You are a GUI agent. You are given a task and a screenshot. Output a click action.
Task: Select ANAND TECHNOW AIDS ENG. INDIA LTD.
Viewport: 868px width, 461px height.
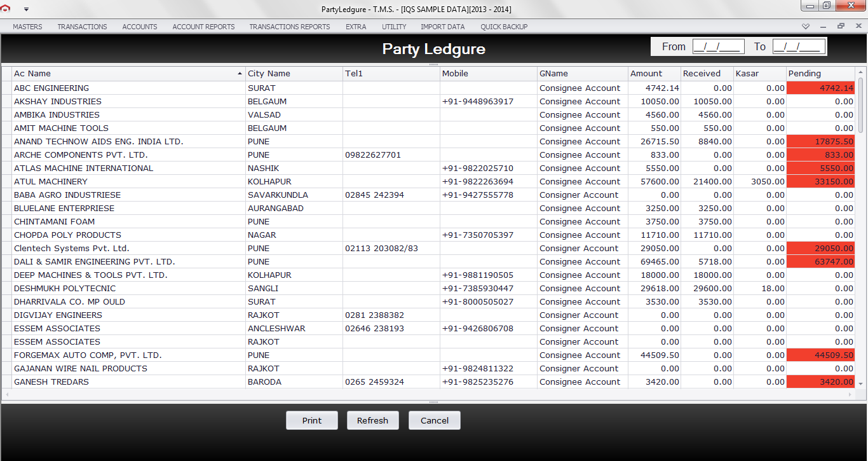click(98, 141)
